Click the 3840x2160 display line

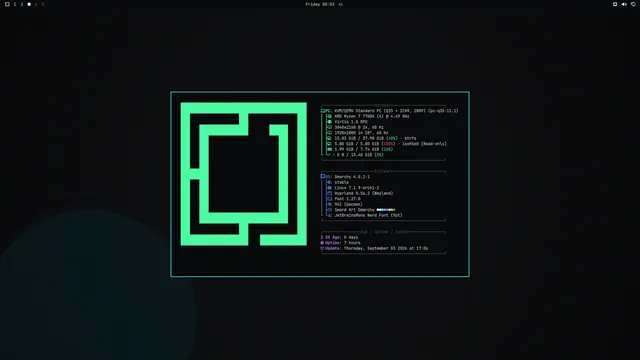tap(359, 127)
